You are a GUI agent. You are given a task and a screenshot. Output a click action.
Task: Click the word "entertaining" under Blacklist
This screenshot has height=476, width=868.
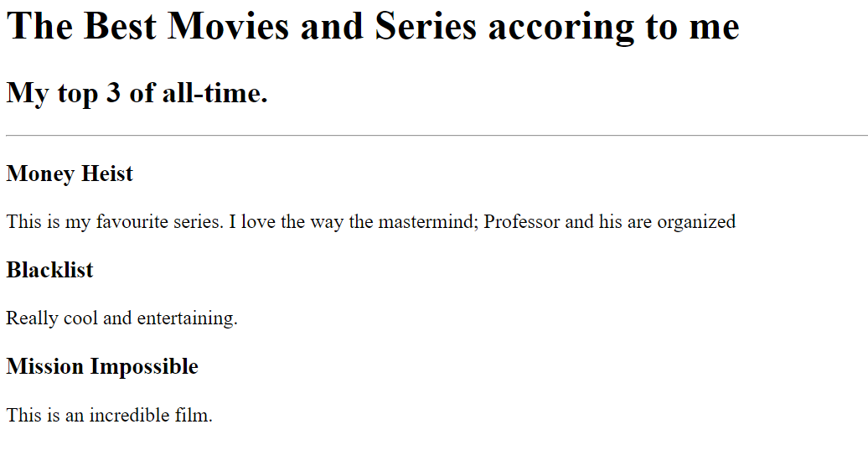[187, 318]
